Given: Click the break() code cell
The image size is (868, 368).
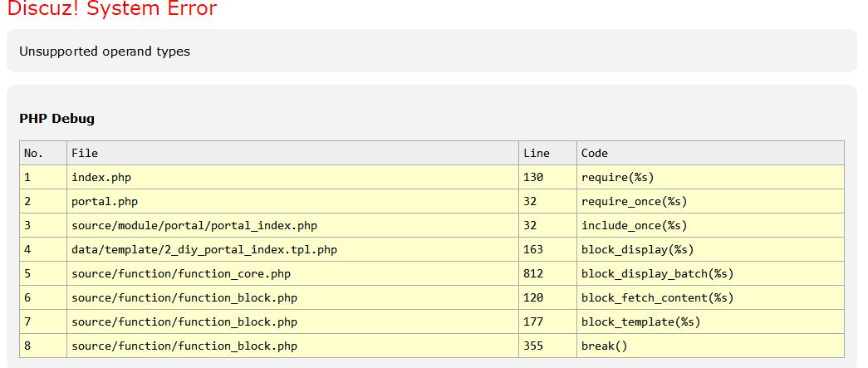Looking at the screenshot, I should click(x=604, y=346).
